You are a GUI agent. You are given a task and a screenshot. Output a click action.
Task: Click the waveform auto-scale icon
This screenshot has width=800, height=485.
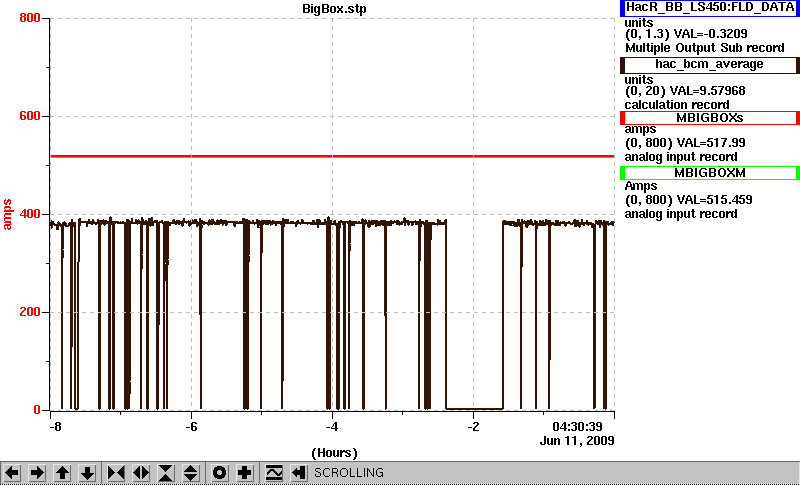[x=274, y=473]
